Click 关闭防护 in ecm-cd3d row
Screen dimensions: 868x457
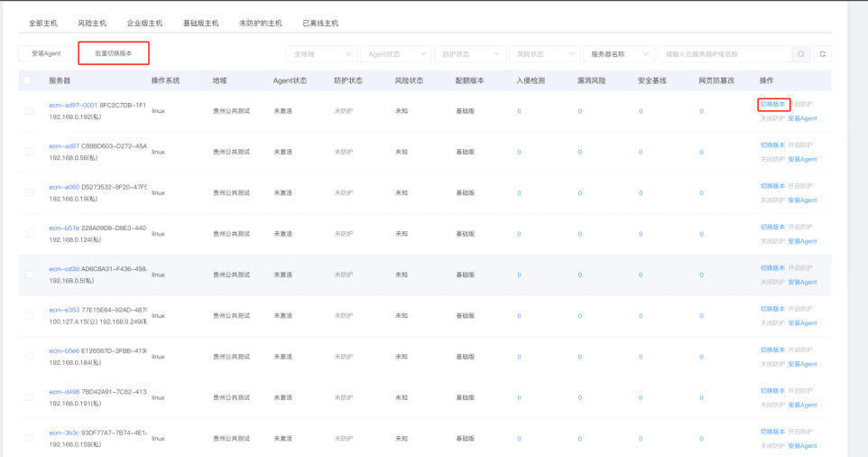tap(772, 283)
